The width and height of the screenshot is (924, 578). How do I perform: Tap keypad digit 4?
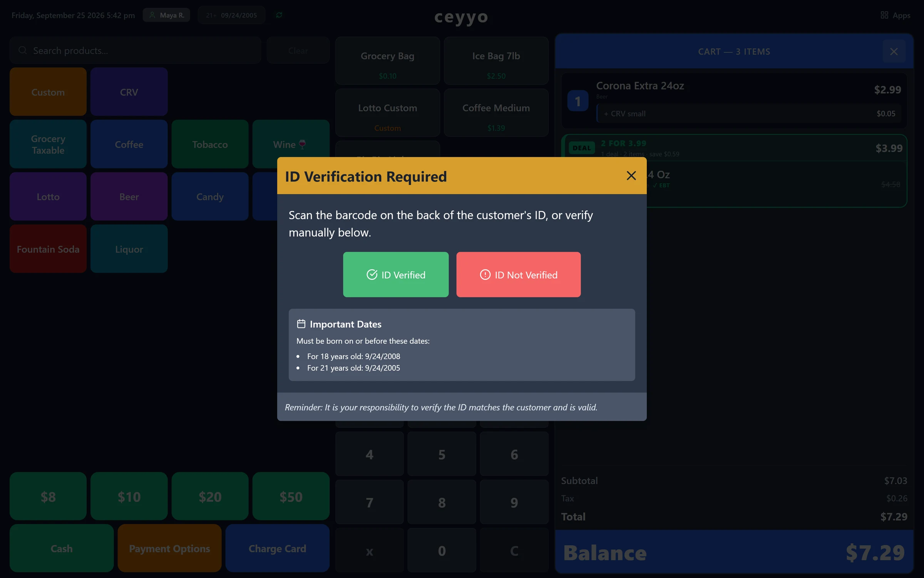pyautogui.click(x=369, y=454)
